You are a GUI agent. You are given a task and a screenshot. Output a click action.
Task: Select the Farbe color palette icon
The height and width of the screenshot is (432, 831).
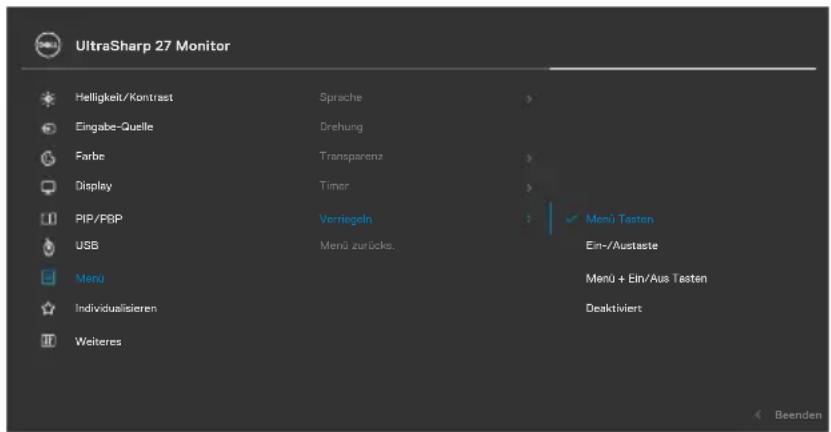pos(48,158)
